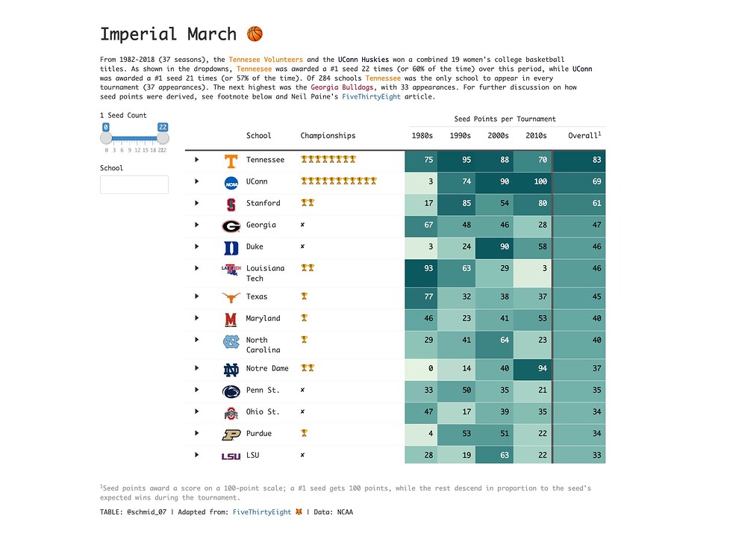Click the Stanford cardinal S logo
The height and width of the screenshot is (560, 733).
click(x=230, y=203)
